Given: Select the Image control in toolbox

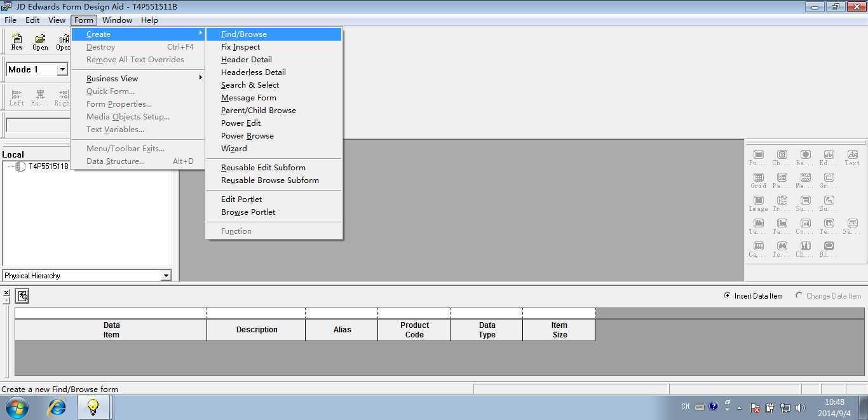Looking at the screenshot, I should [758, 204].
